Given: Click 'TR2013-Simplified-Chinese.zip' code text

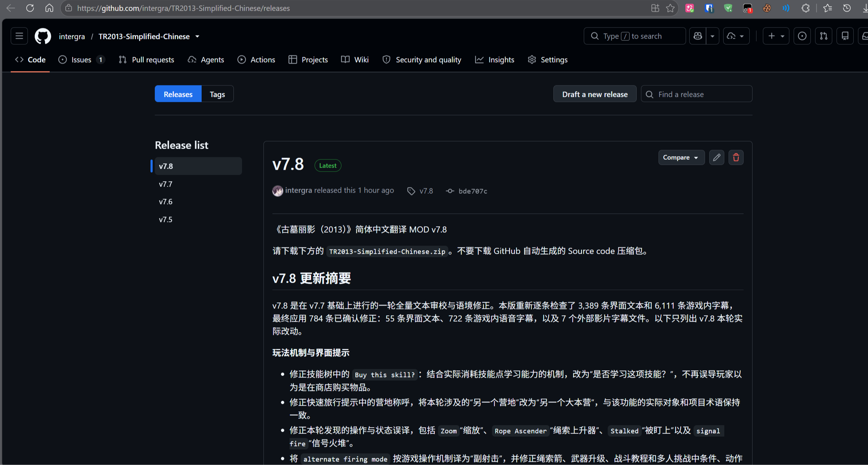Looking at the screenshot, I should (x=387, y=251).
